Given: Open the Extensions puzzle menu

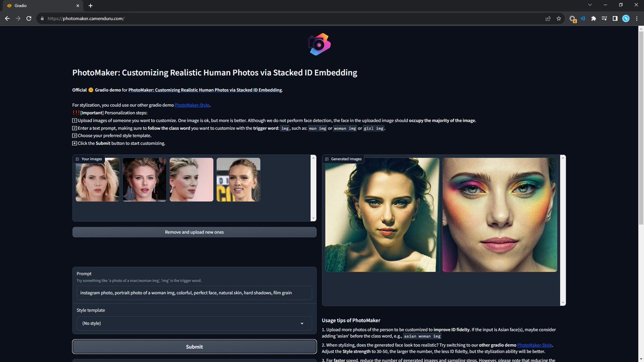Looking at the screenshot, I should pos(594,18).
